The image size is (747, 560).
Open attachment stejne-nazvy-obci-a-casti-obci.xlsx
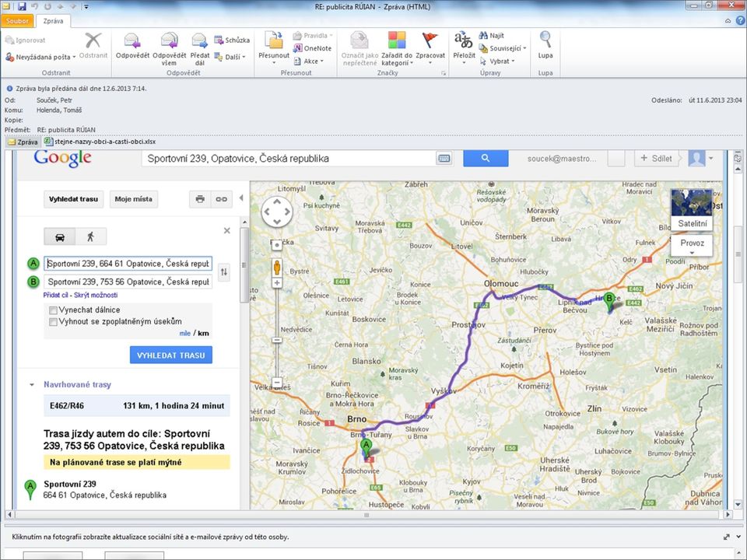[100, 142]
